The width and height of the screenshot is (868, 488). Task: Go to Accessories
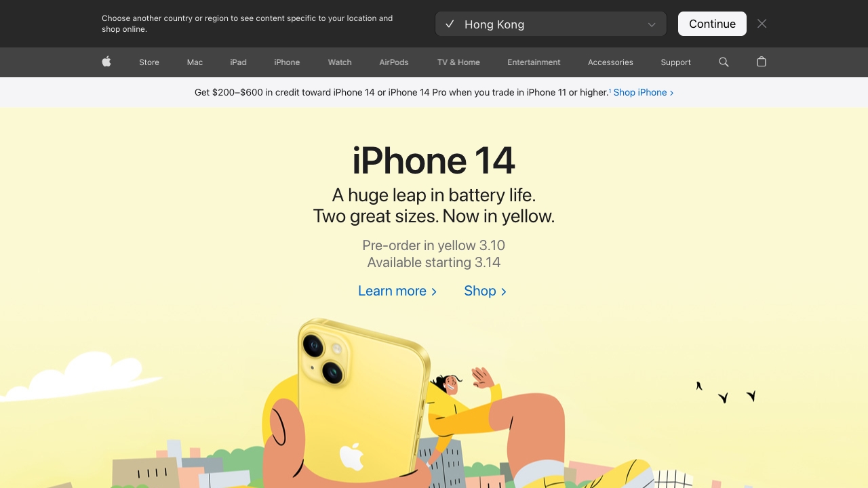tap(610, 62)
